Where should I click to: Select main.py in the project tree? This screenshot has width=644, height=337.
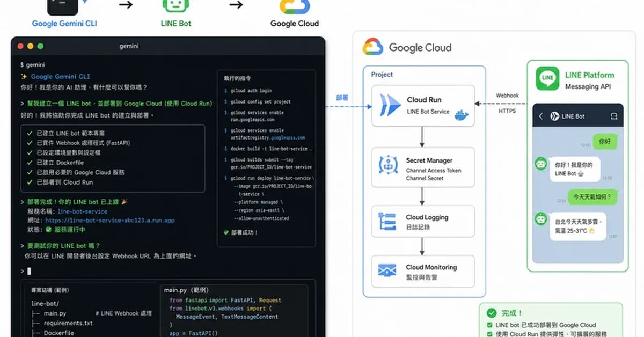pyautogui.click(x=55, y=313)
